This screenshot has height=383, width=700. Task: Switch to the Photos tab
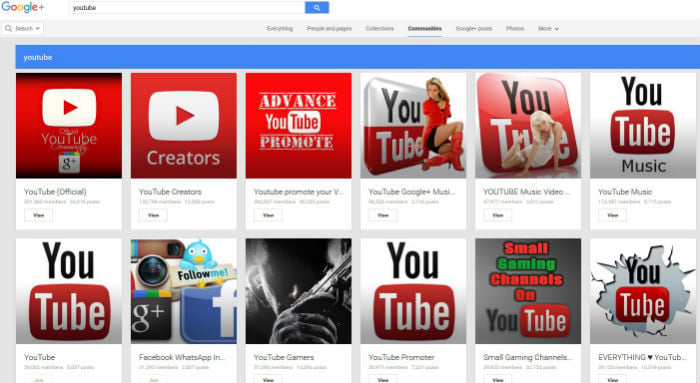tap(515, 29)
